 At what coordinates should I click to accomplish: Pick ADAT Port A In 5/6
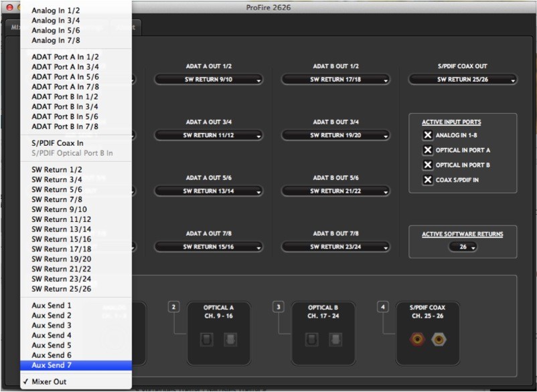76,77
